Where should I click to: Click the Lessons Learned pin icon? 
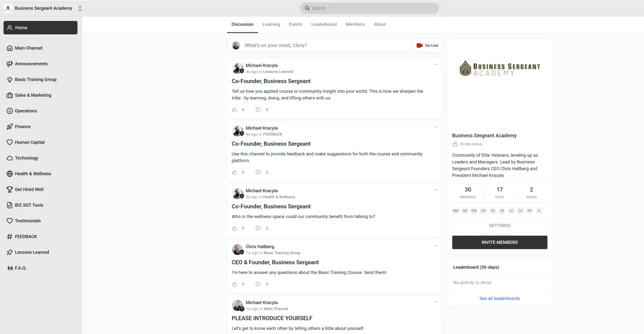coord(10,252)
